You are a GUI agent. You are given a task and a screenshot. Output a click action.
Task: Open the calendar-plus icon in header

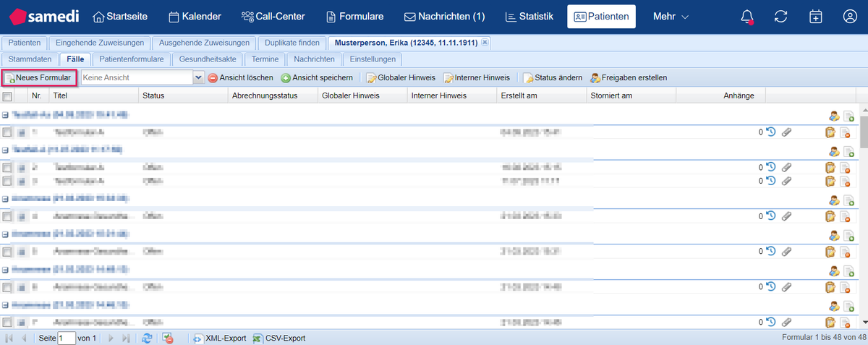click(x=815, y=17)
